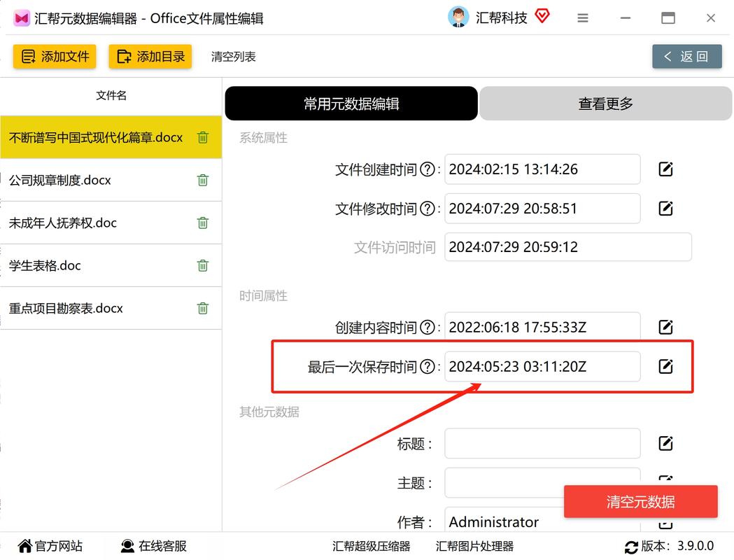
Task: Delete 不断谱写中国式现代化篇章.docx with trash icon
Action: (203, 137)
